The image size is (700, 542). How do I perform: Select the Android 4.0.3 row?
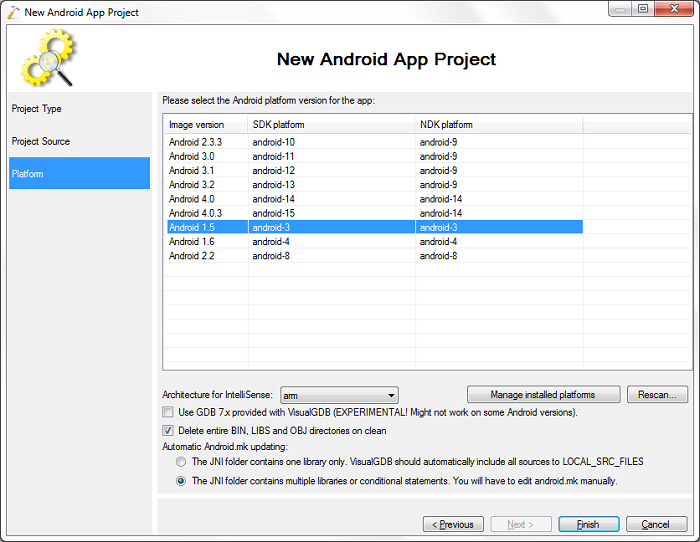pyautogui.click(x=375, y=213)
